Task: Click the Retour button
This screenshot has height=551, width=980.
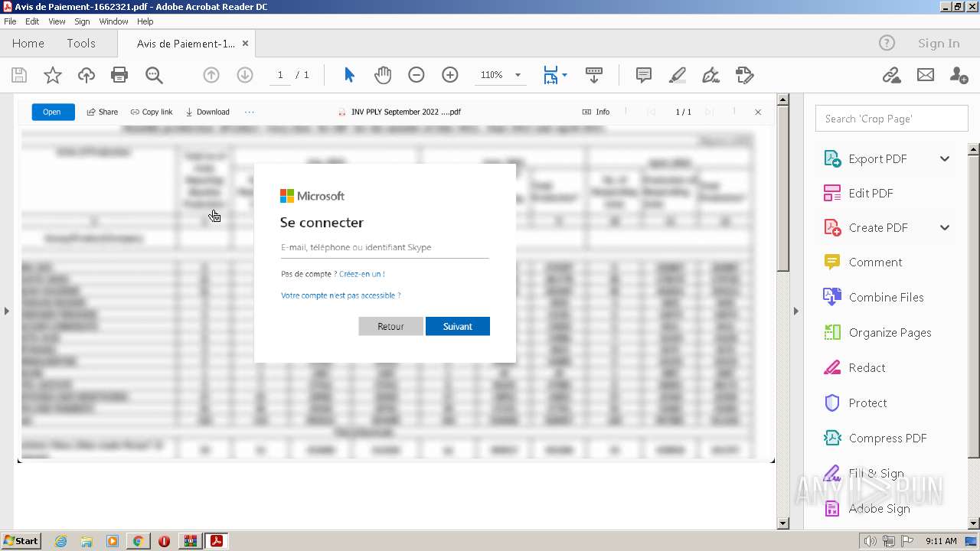Action: (x=390, y=326)
